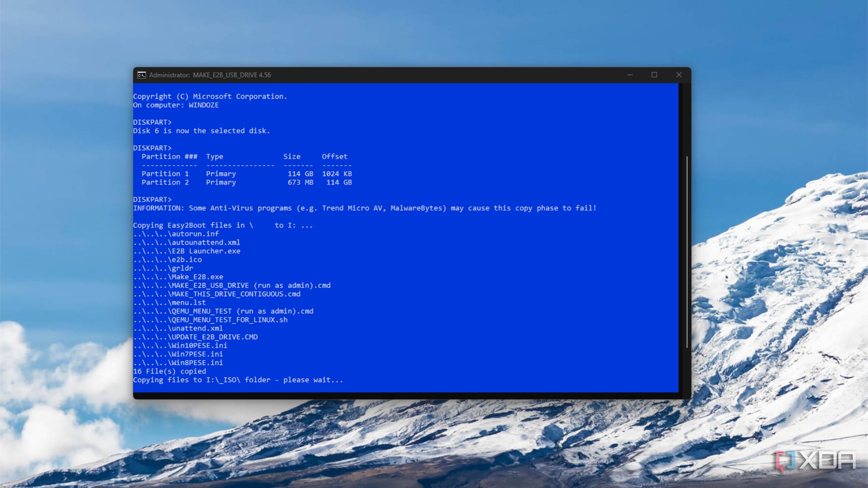Click the 'Win10PESE.ini' file line
The image size is (868, 488).
pyautogui.click(x=180, y=345)
